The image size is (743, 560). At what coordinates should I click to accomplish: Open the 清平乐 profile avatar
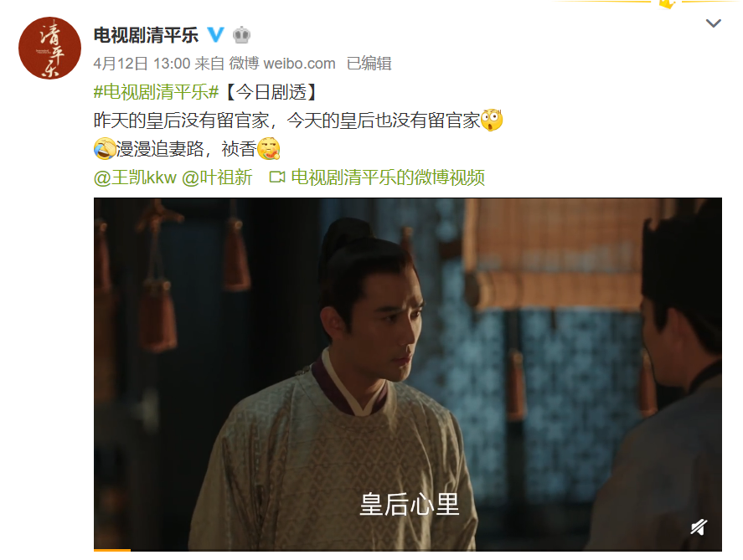[49, 48]
